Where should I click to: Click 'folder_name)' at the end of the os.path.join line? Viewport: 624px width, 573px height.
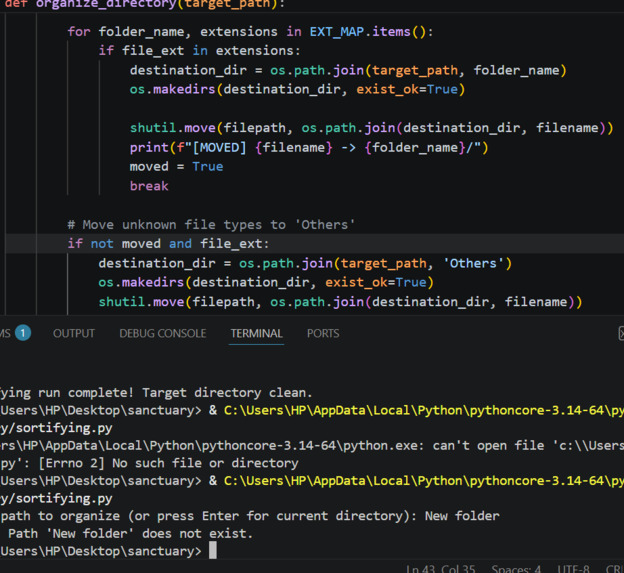(520, 70)
